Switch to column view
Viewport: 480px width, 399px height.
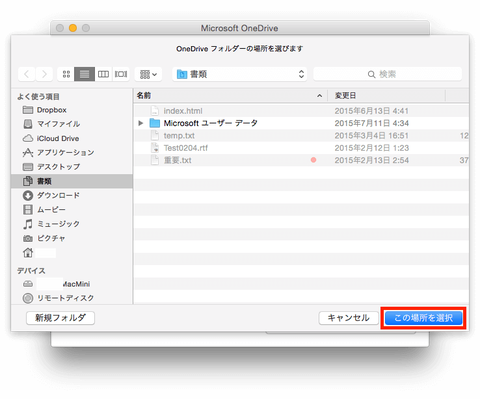coord(103,74)
